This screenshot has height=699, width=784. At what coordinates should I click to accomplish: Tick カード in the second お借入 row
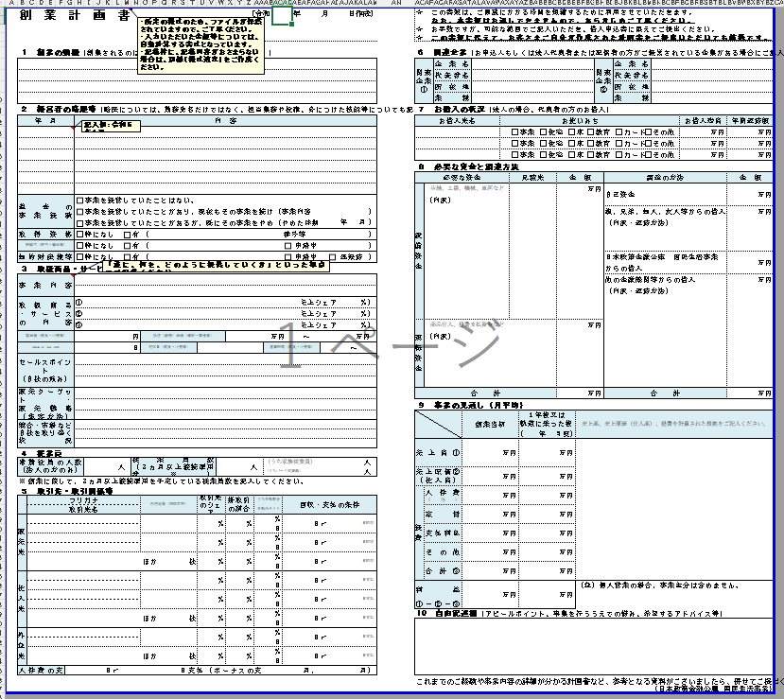tap(619, 144)
